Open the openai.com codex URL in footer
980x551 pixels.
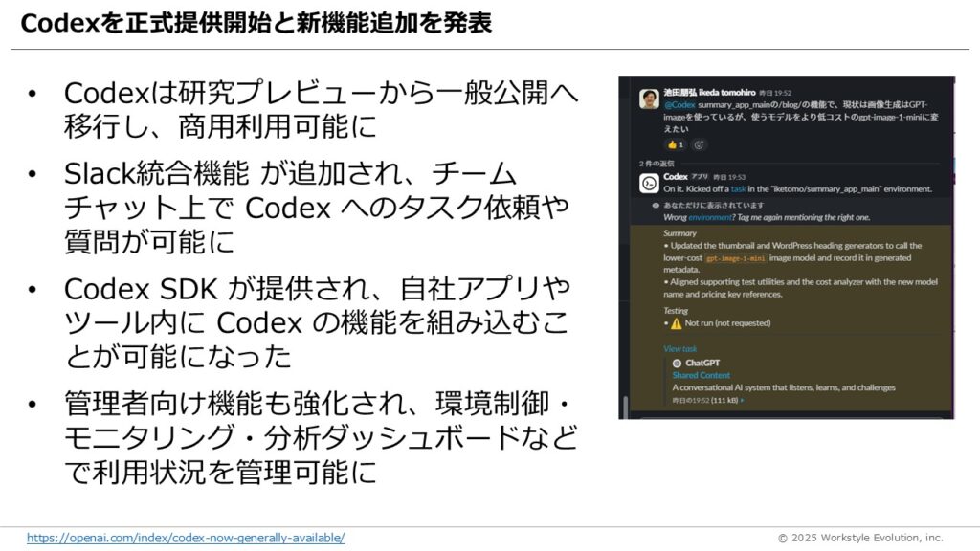tap(186, 538)
